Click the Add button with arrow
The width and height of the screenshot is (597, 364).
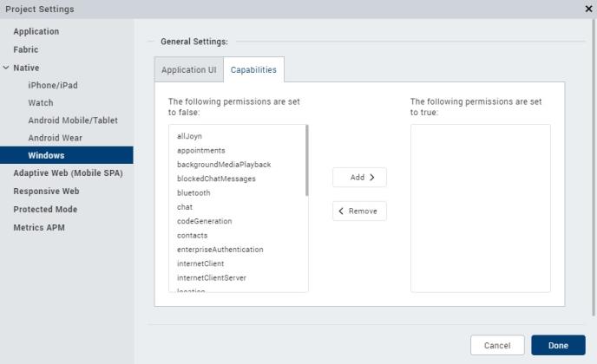tap(359, 177)
